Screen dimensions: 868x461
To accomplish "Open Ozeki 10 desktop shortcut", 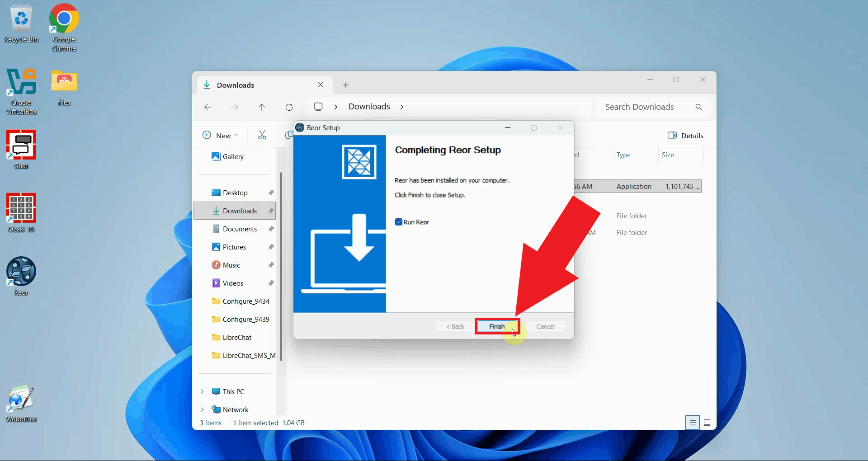I will 21,212.
